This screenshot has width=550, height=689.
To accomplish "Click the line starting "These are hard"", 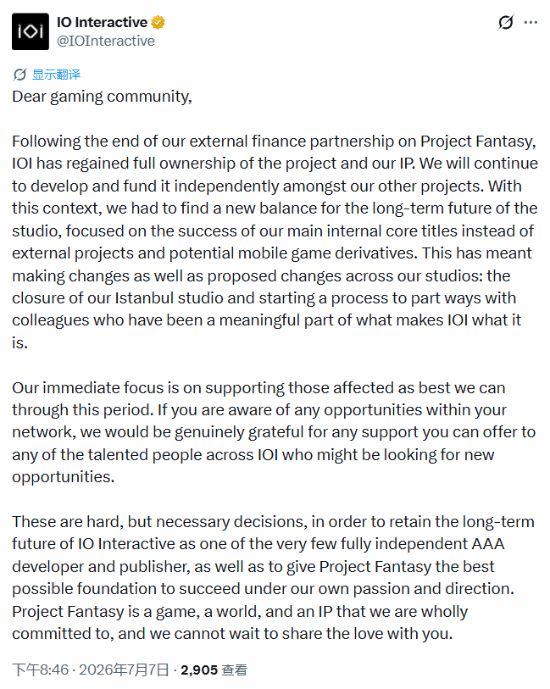I will pos(273,521).
